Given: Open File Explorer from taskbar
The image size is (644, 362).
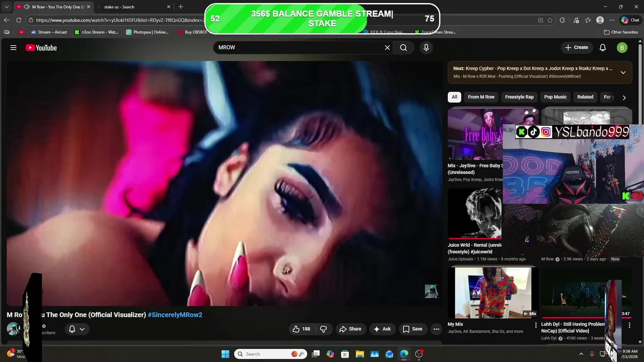Looking at the screenshot, I should point(360,354).
